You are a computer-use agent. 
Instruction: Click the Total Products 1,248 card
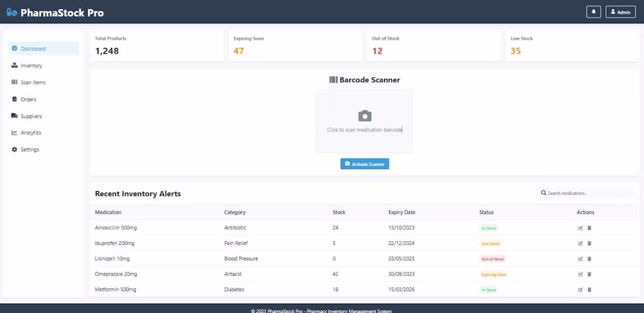coord(157,46)
